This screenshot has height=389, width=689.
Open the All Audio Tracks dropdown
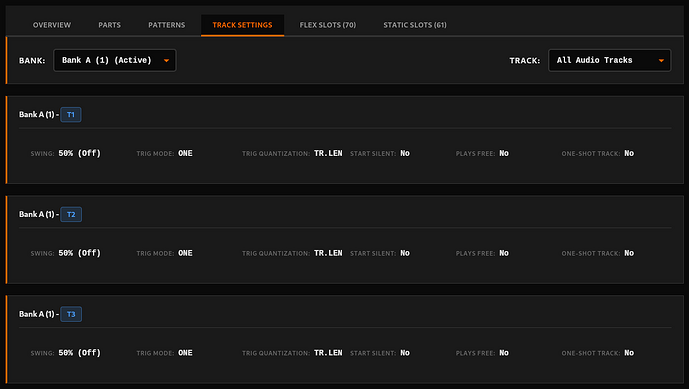[x=609, y=60]
